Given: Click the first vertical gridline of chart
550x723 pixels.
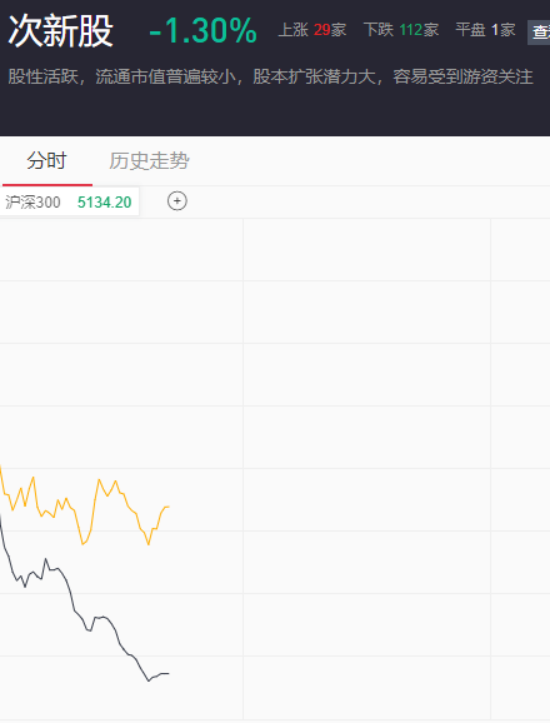Looking at the screenshot, I should 243,468.
